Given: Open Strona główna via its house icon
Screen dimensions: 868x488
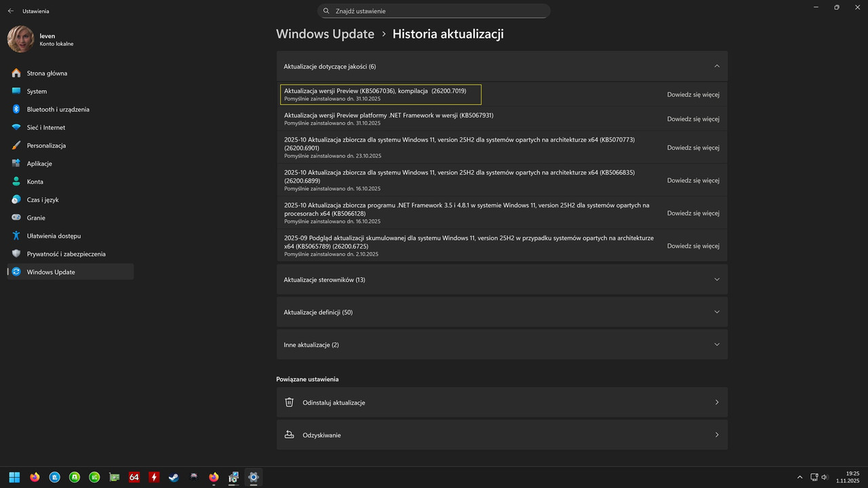Looking at the screenshot, I should pos(16,73).
